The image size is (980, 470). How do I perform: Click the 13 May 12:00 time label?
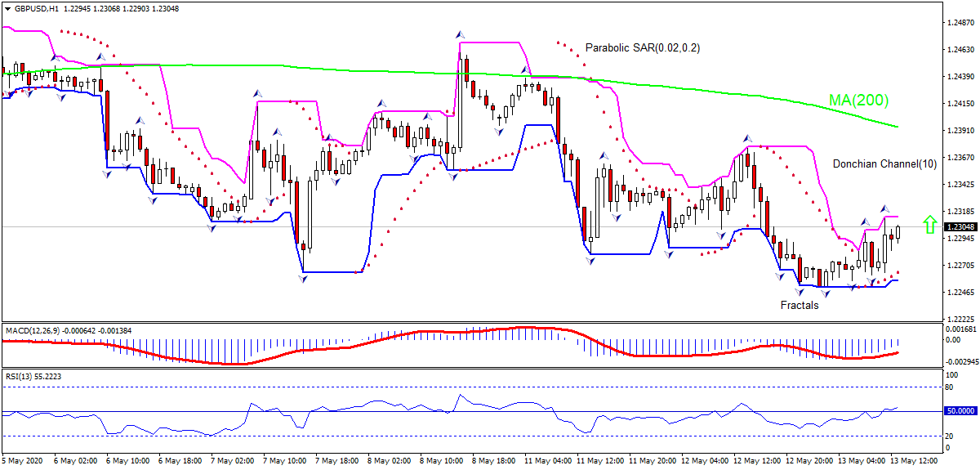pyautogui.click(x=914, y=461)
